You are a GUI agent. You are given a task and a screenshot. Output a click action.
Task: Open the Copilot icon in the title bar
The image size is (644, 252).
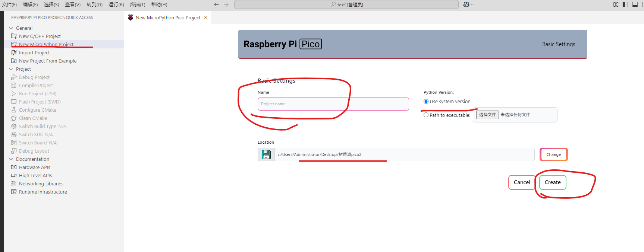[x=466, y=4]
